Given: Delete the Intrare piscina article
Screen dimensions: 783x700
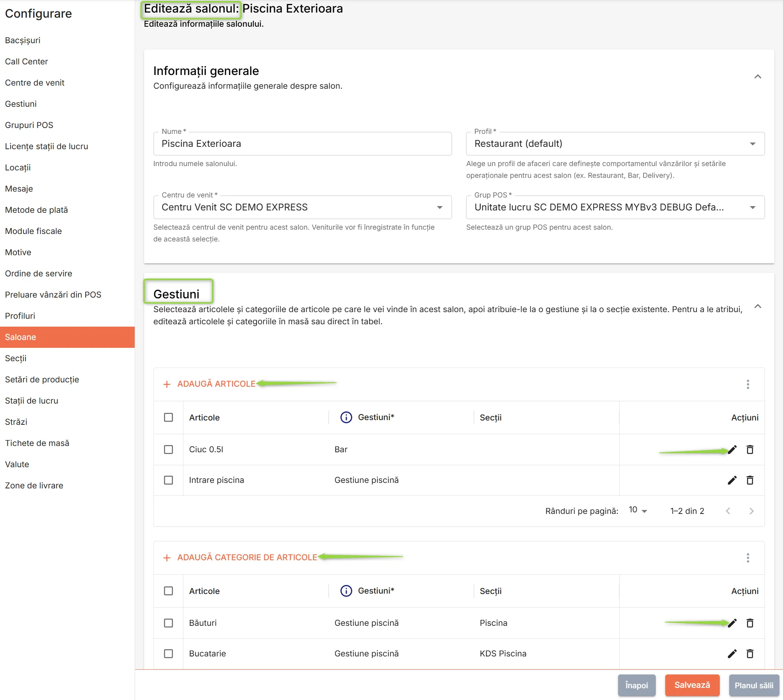Looking at the screenshot, I should click(x=750, y=480).
